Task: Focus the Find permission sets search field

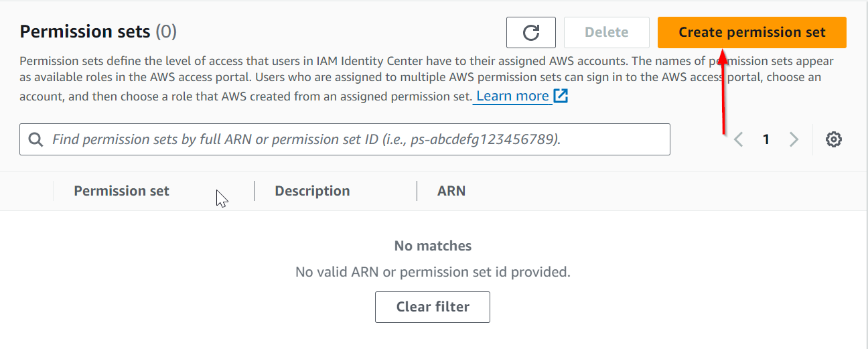Action: pos(345,139)
